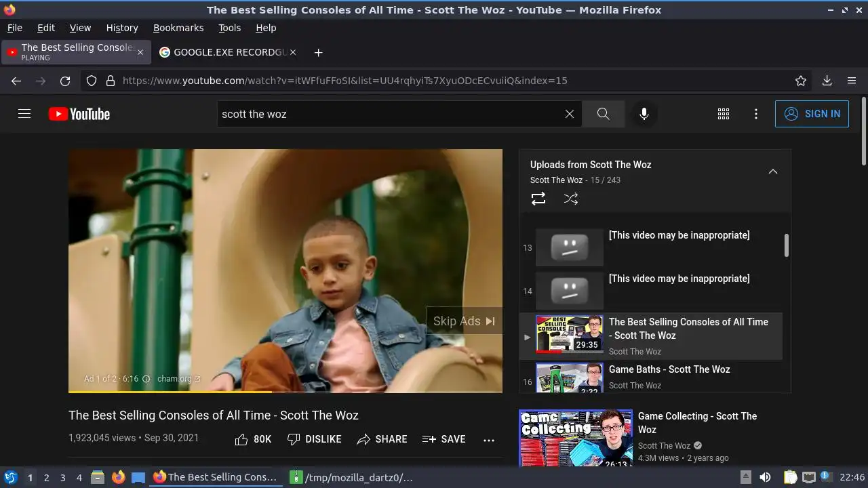Screen dimensions: 868x488
Task: Open the File menu
Action: 14,28
